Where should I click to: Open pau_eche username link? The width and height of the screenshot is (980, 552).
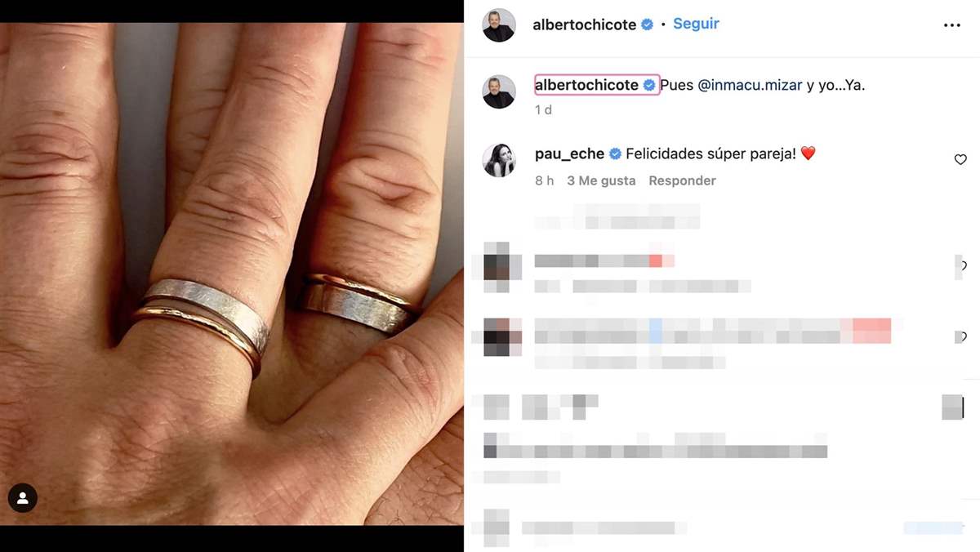(569, 154)
